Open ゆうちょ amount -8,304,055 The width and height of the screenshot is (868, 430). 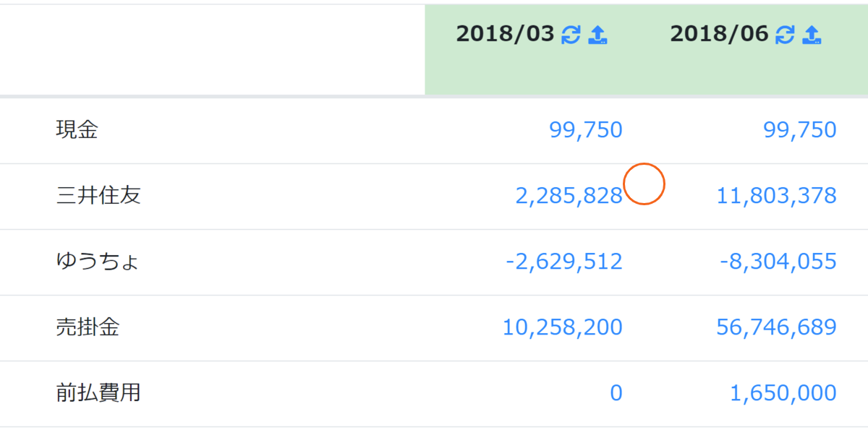778,262
